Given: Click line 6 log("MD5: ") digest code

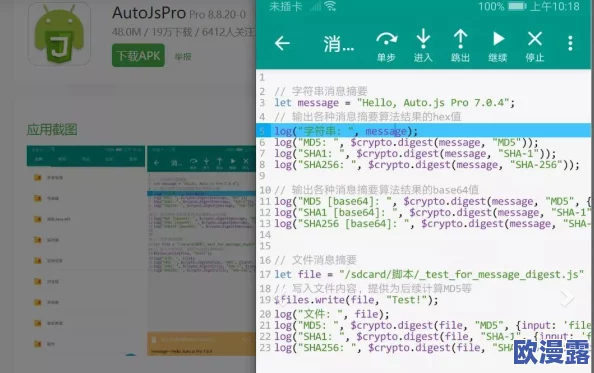Looking at the screenshot, I should point(406,142).
